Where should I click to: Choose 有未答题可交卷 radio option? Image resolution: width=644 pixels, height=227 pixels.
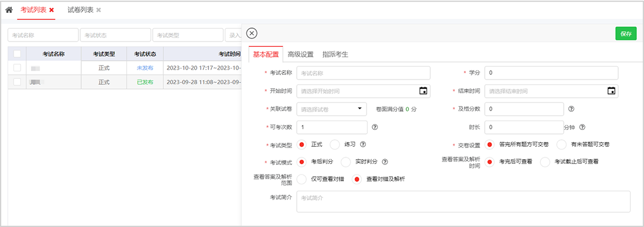(561, 145)
